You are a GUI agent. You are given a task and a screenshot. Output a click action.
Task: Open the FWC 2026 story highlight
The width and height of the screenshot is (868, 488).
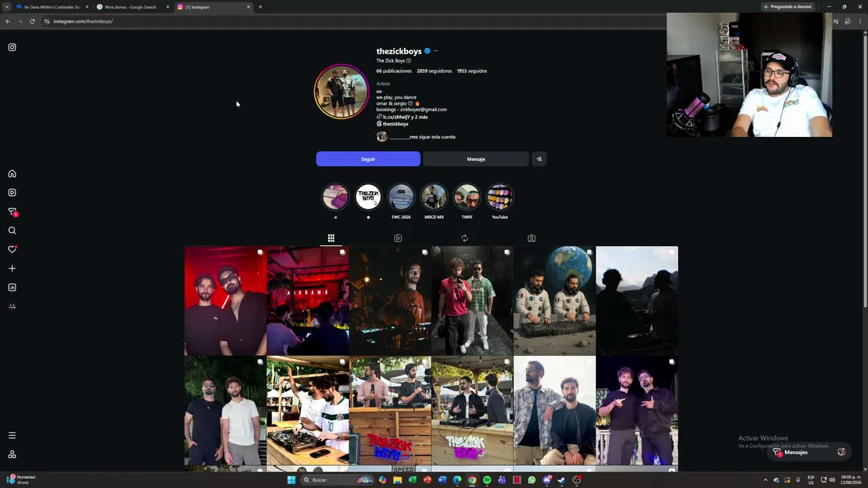click(401, 197)
